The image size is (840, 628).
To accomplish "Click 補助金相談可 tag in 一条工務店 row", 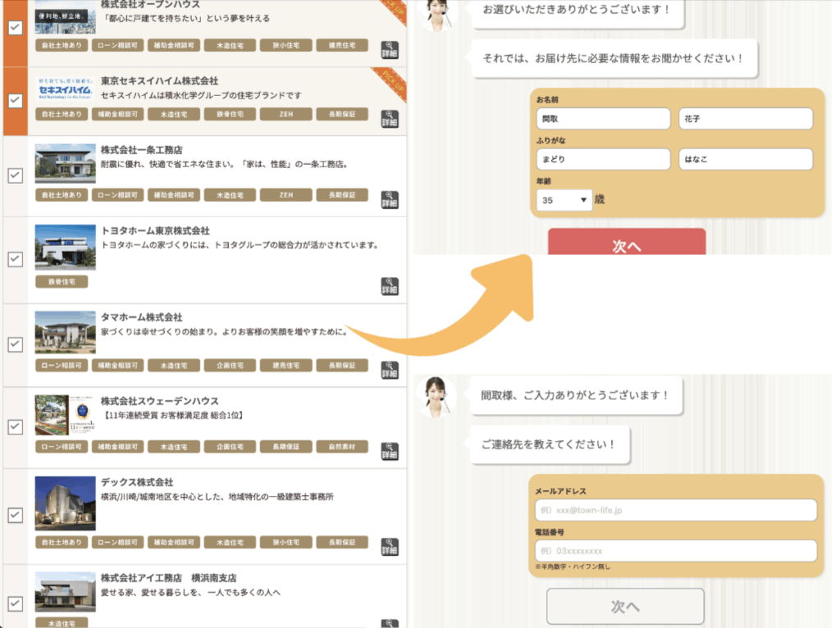I will (x=174, y=195).
